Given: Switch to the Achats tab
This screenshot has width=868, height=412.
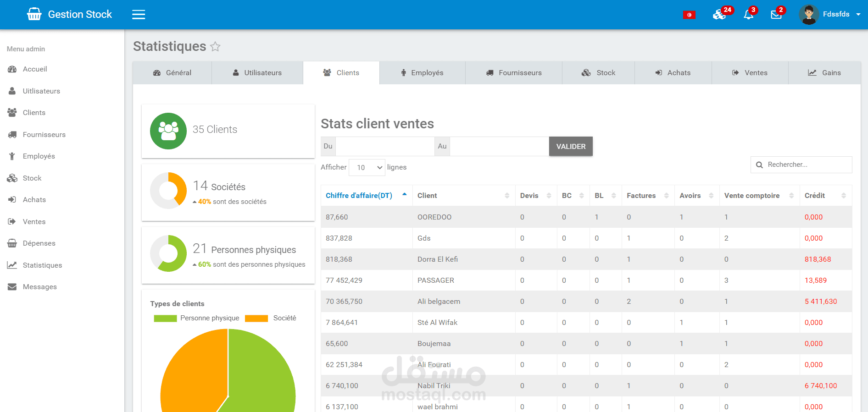Looking at the screenshot, I should 673,73.
